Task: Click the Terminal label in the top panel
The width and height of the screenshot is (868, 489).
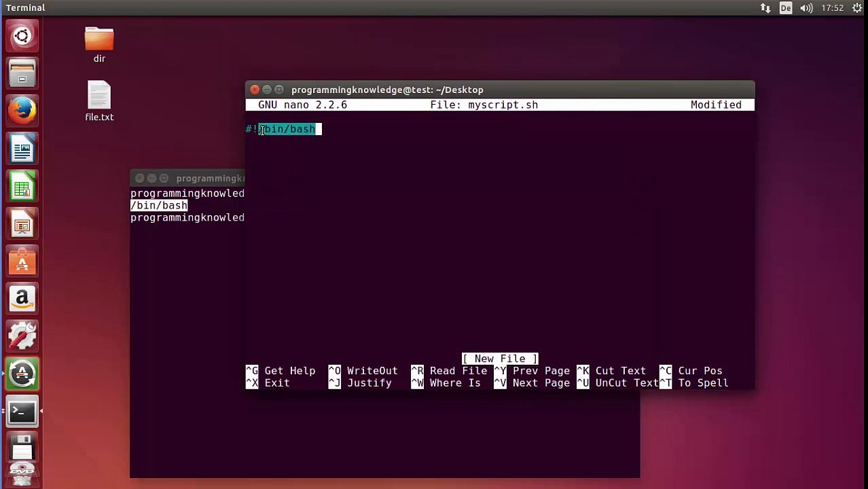Action: click(x=25, y=8)
